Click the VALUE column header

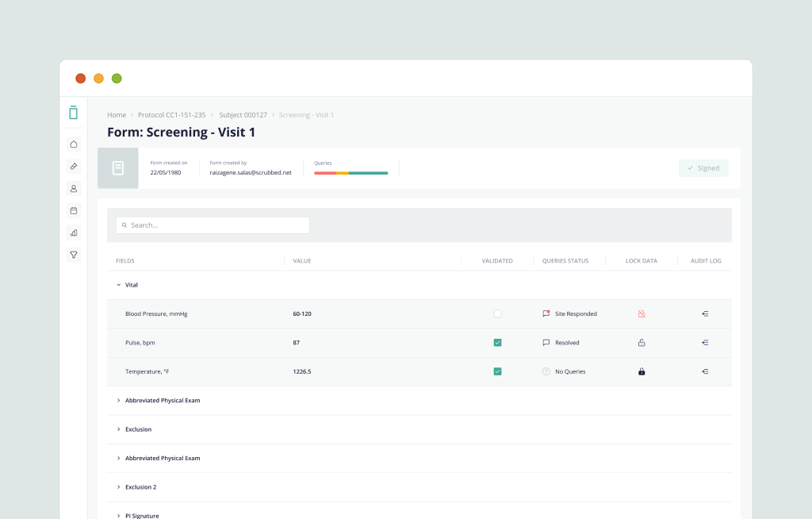[302, 261]
